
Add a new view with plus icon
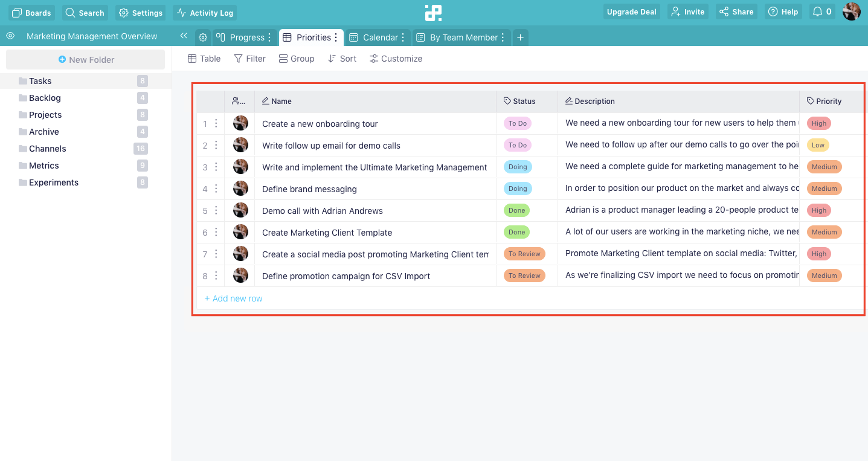520,37
